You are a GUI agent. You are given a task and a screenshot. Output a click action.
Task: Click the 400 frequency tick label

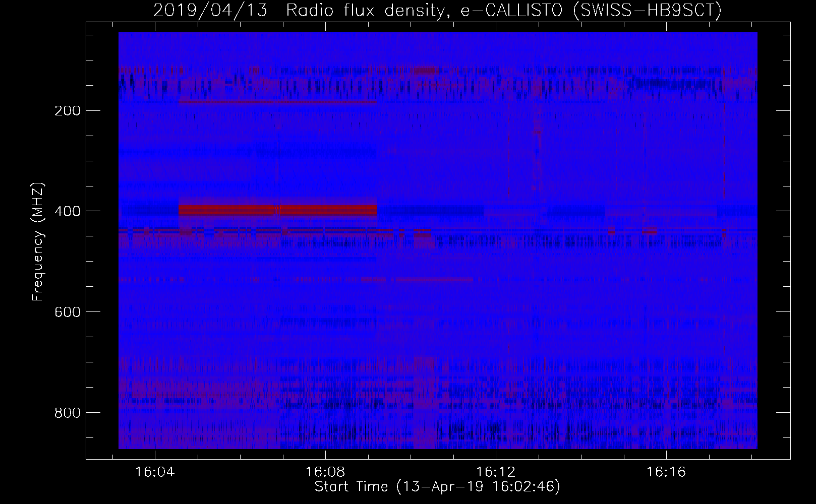pyautogui.click(x=67, y=211)
